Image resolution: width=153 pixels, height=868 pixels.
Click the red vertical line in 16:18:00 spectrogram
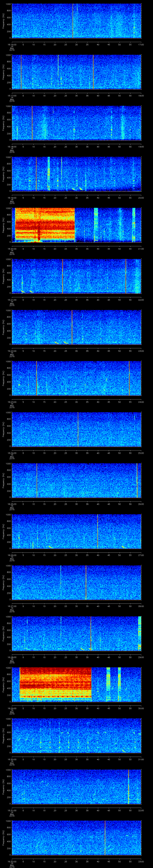click(32, 123)
